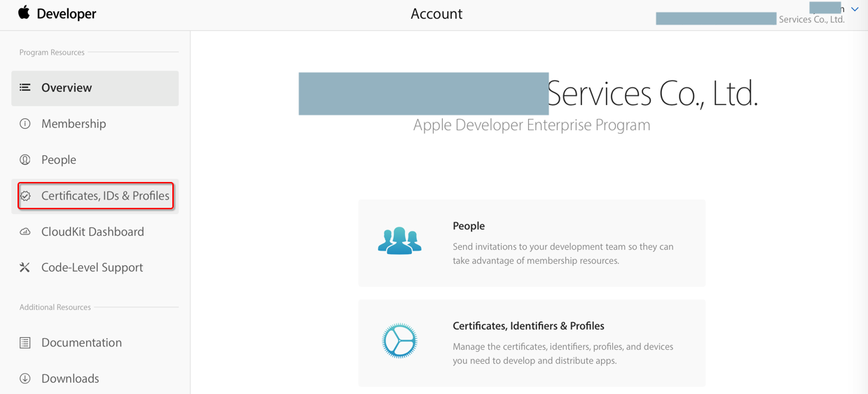
Task: Click the 'Send invitations to your development team' text
Action: point(563,254)
